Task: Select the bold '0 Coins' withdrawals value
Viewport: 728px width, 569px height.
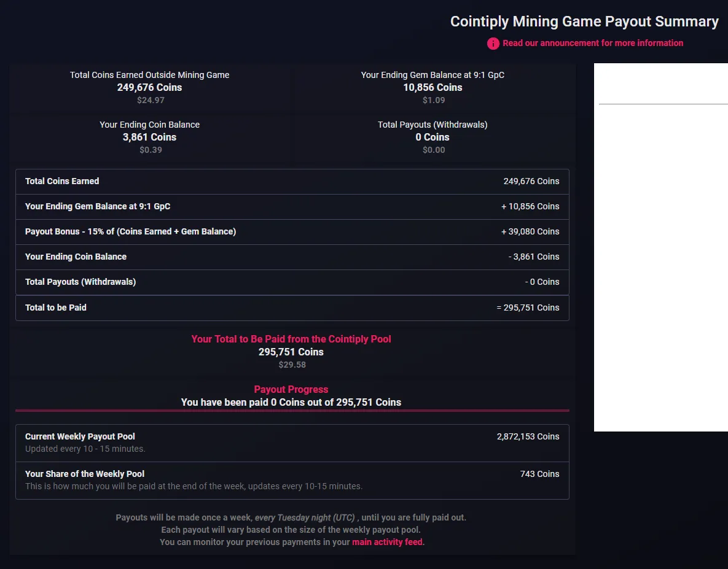Action: [432, 137]
